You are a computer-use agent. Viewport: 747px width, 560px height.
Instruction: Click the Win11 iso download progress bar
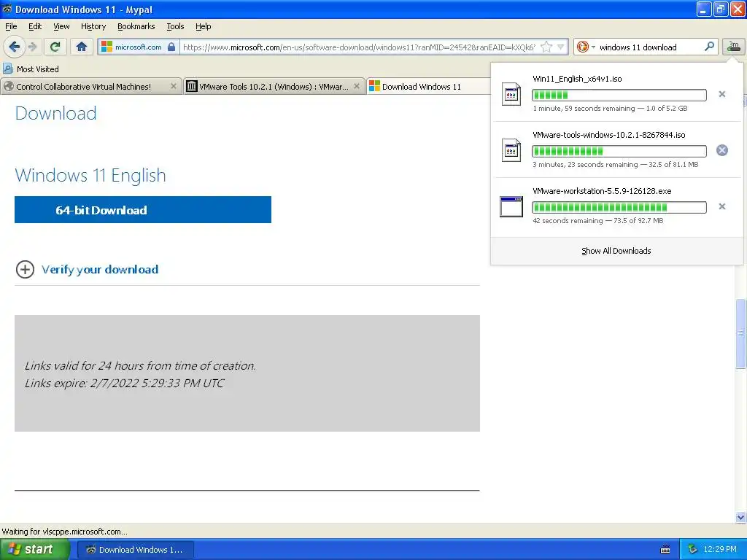(x=619, y=95)
